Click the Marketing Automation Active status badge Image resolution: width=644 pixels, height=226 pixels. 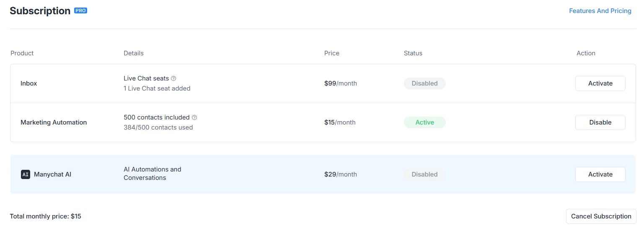424,122
